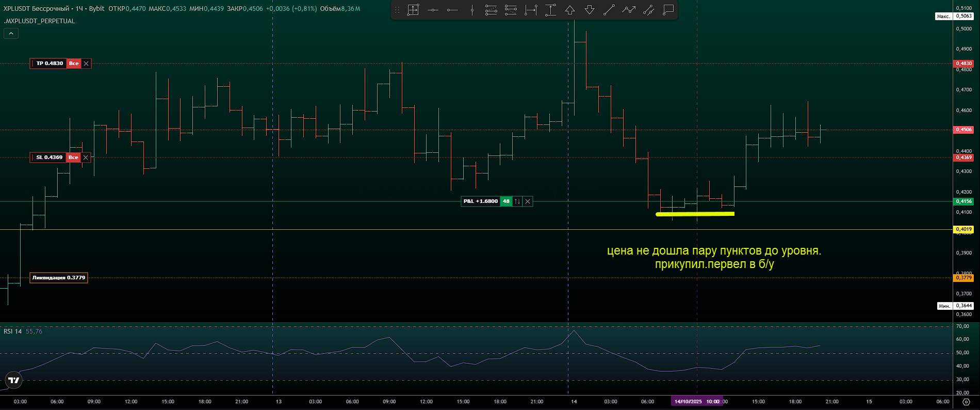Select the Measure tool in drawing toolbar

coord(413,10)
